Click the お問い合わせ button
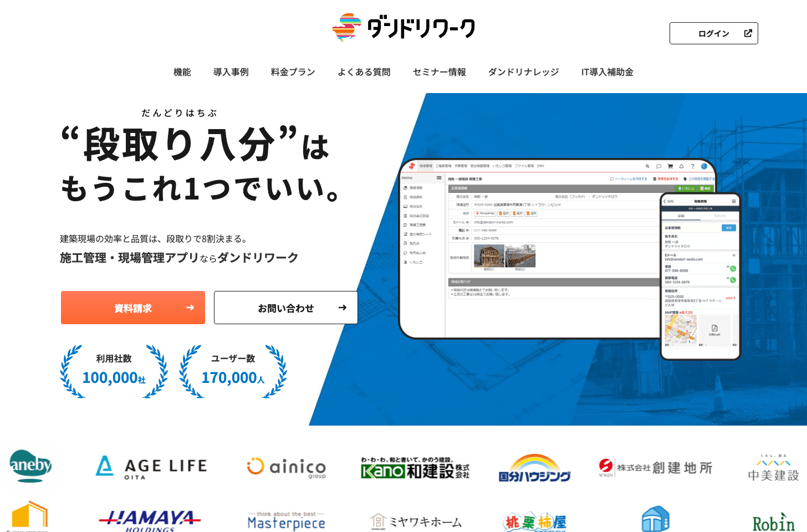807x532 pixels. pos(285,308)
